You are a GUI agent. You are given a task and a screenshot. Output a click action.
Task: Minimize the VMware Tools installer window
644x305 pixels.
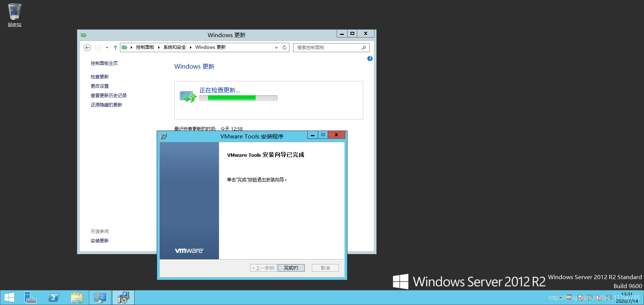[x=313, y=135]
